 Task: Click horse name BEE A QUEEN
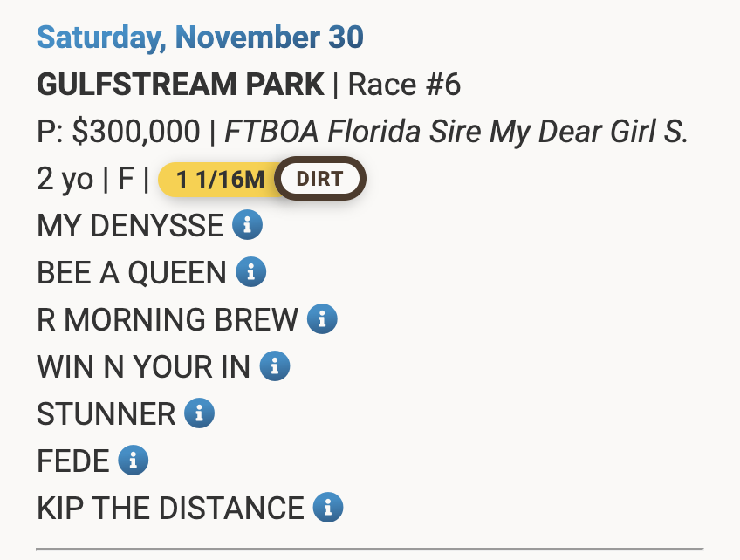pos(132,273)
